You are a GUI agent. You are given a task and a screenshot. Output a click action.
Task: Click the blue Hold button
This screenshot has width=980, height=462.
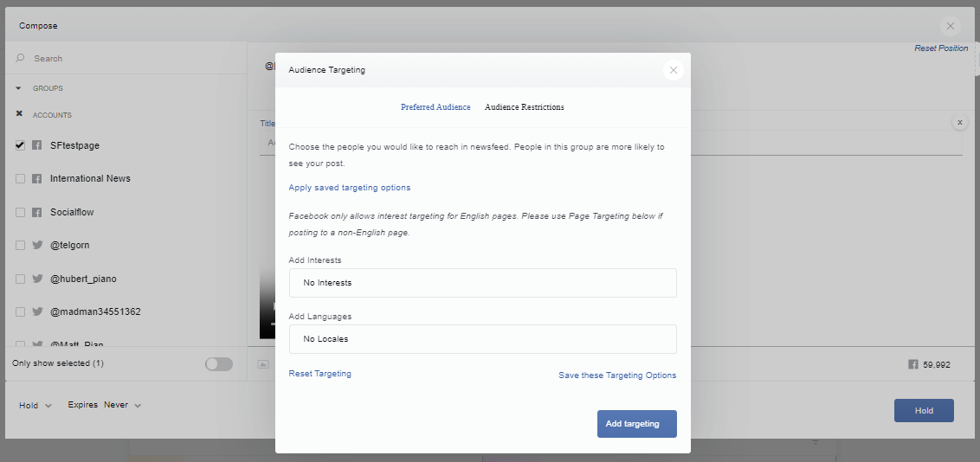pyautogui.click(x=924, y=411)
